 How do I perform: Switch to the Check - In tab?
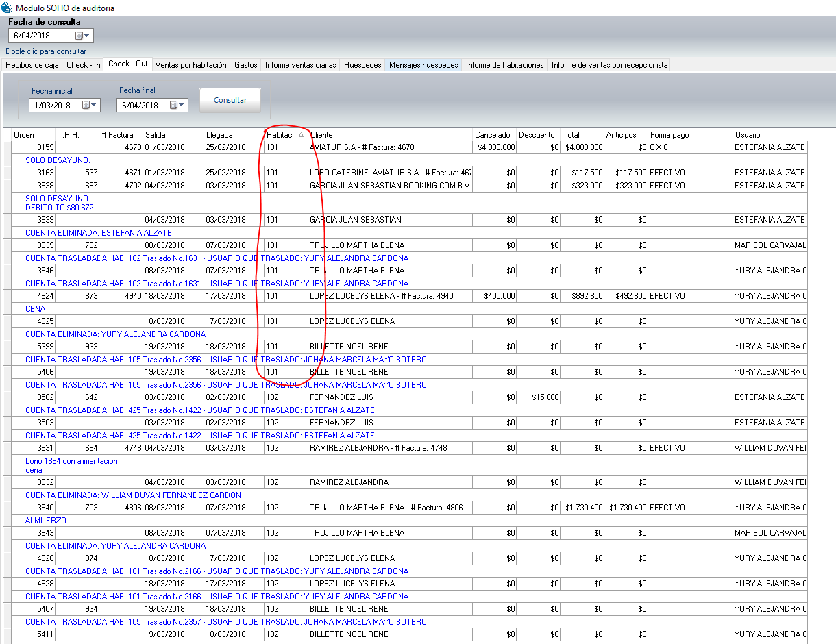tap(83, 65)
